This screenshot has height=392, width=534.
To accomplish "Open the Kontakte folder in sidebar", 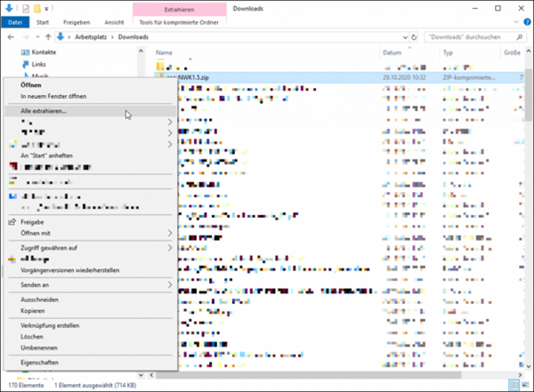I will click(46, 53).
